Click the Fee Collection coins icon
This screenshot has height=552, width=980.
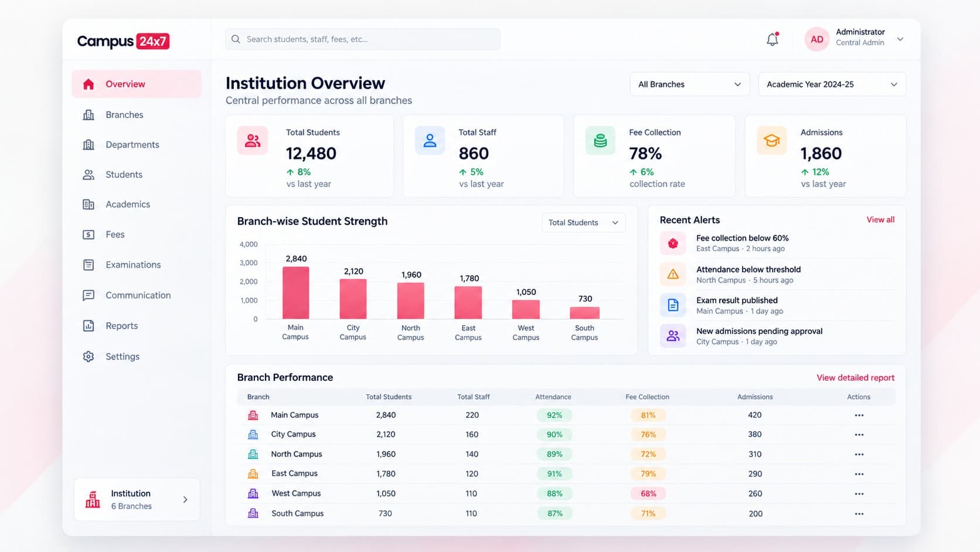pyautogui.click(x=600, y=141)
